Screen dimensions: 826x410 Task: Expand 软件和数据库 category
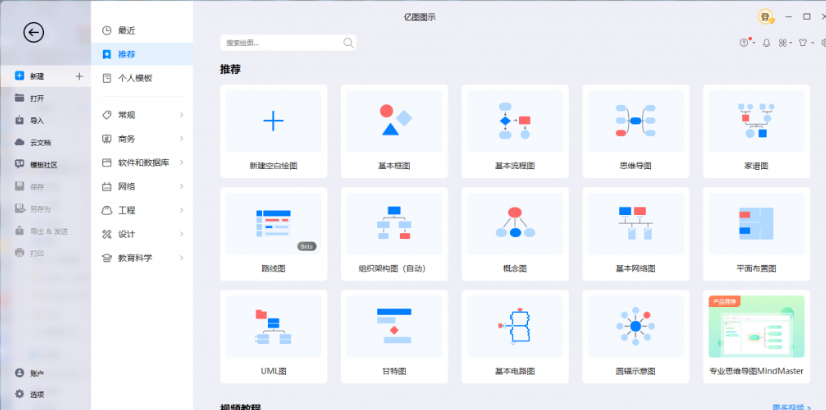coord(142,162)
